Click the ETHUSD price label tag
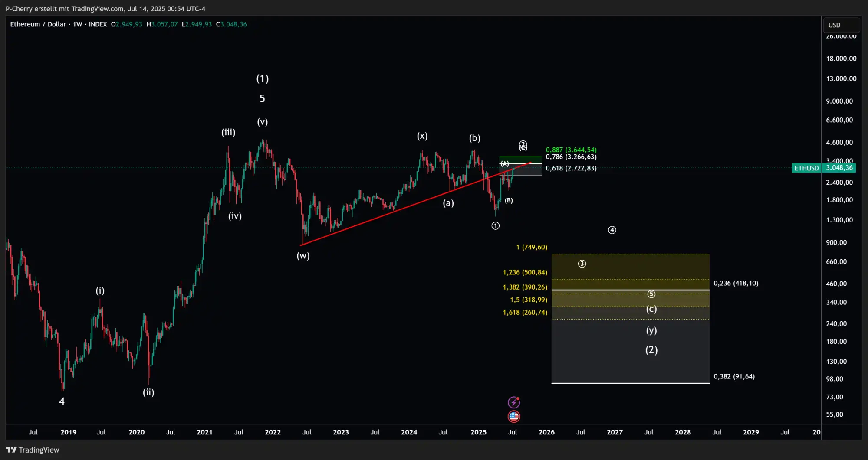The width and height of the screenshot is (868, 460). click(806, 168)
